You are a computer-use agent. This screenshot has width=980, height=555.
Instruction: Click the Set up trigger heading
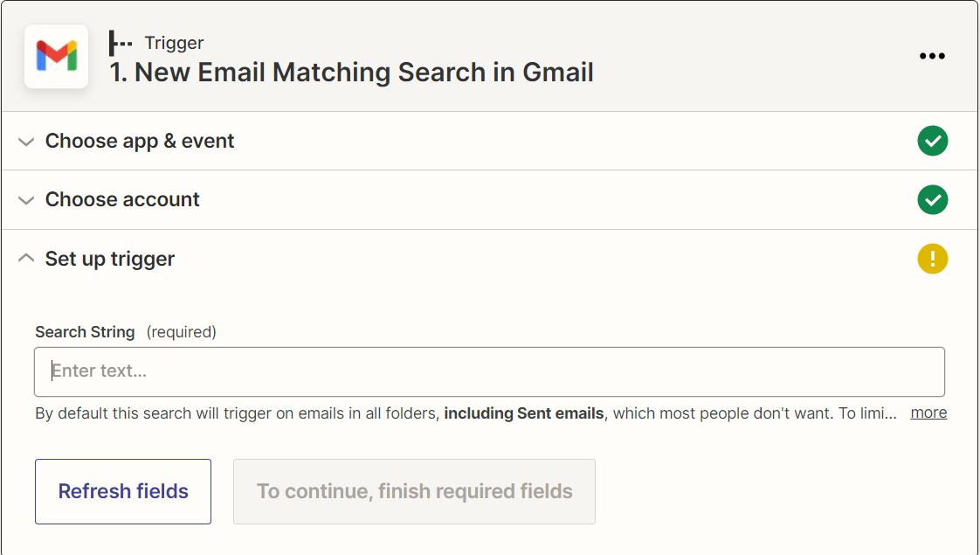click(108, 258)
